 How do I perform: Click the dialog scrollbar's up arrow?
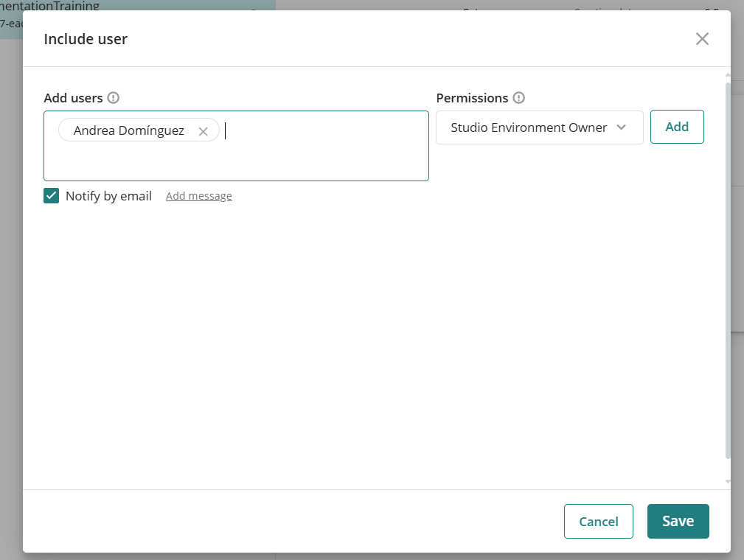point(728,74)
